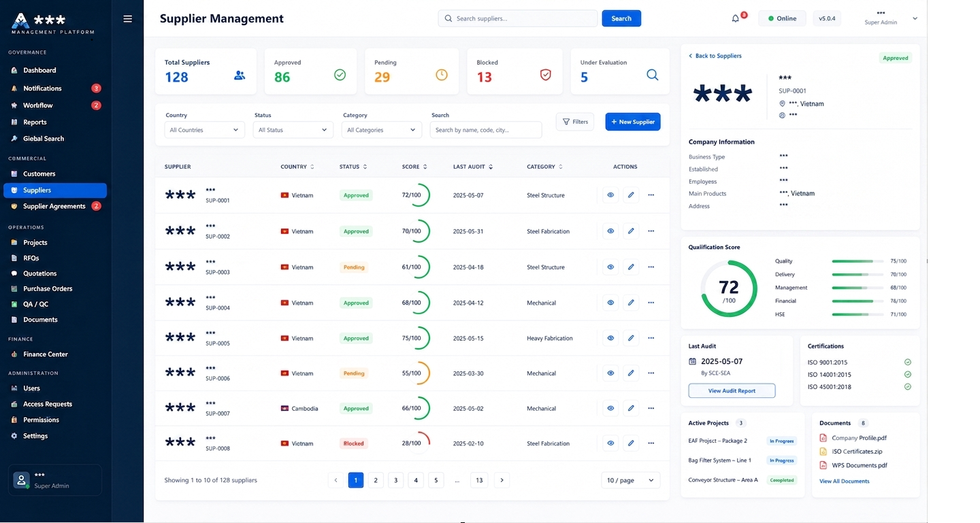Toggle the hamburger sidebar menu icon
This screenshot has height=523, width=980.
pyautogui.click(x=127, y=19)
